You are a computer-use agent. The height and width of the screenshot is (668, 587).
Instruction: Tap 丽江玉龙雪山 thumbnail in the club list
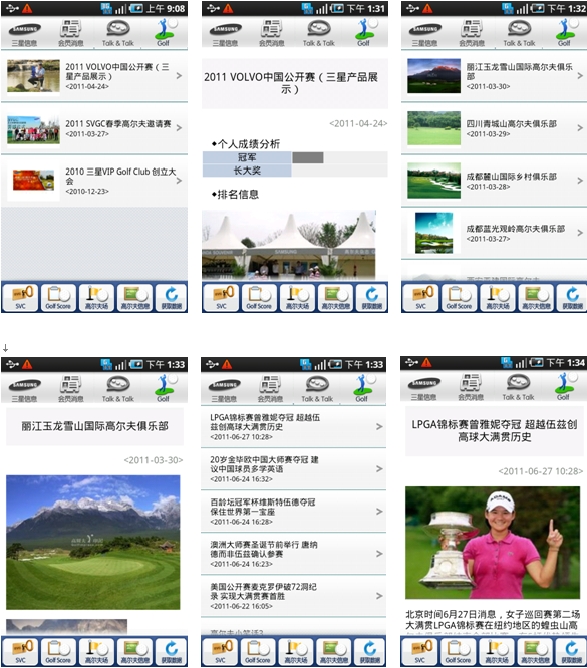point(434,76)
